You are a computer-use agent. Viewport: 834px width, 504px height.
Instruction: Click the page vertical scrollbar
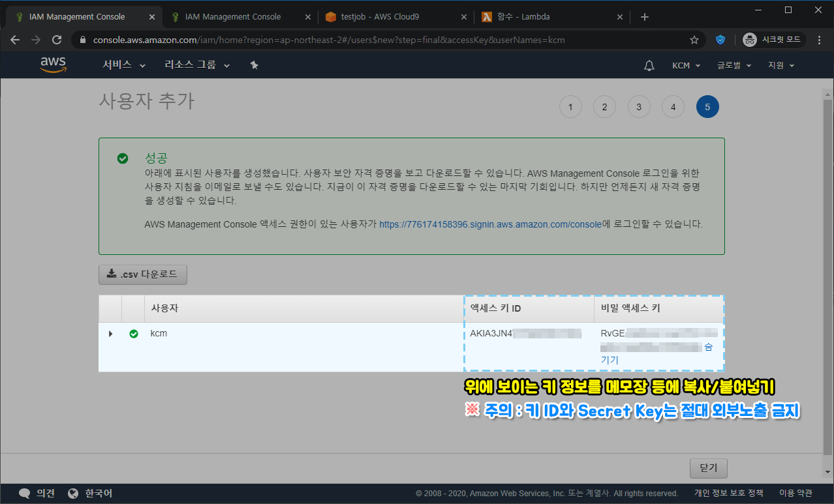coord(828,277)
